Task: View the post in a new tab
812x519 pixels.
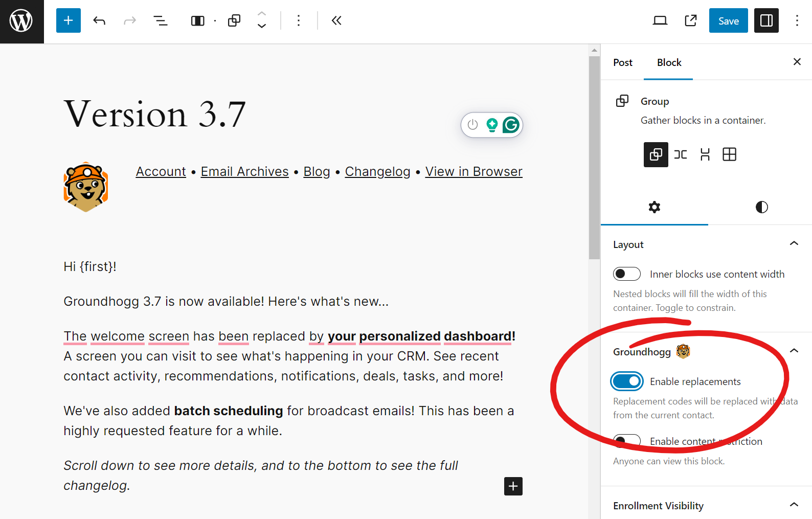Action: [691, 20]
